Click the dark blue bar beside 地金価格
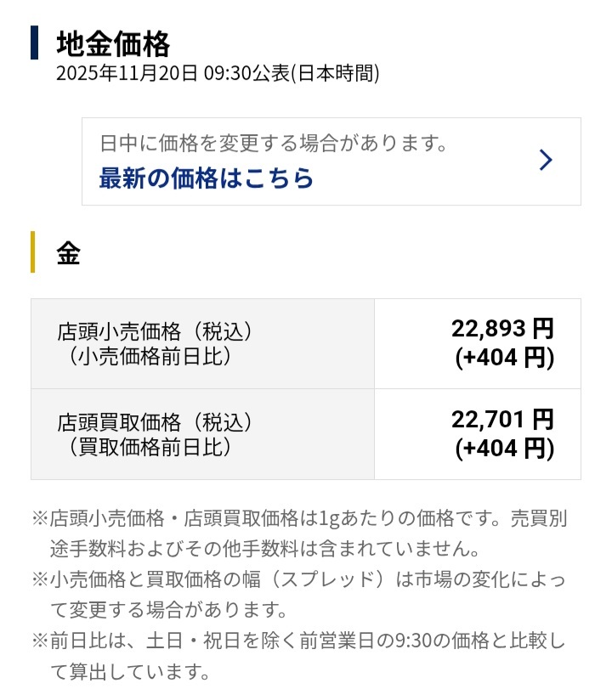The height and width of the screenshot is (700, 612). point(34,42)
